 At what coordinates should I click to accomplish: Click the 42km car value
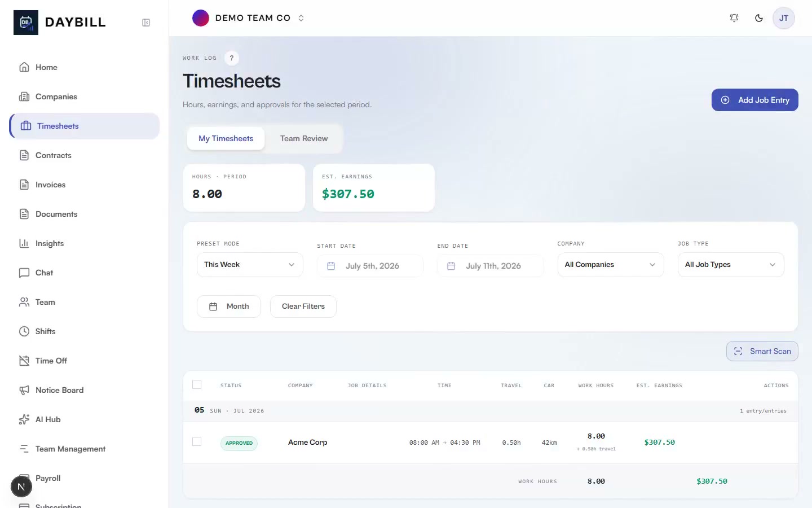pyautogui.click(x=549, y=443)
